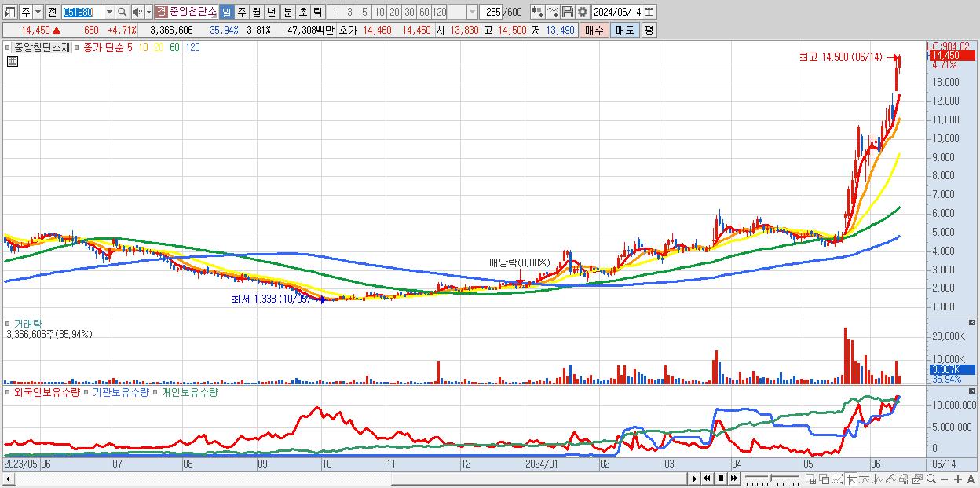Open chart settings gear icon
The height and width of the screenshot is (488, 980).
point(583,12)
